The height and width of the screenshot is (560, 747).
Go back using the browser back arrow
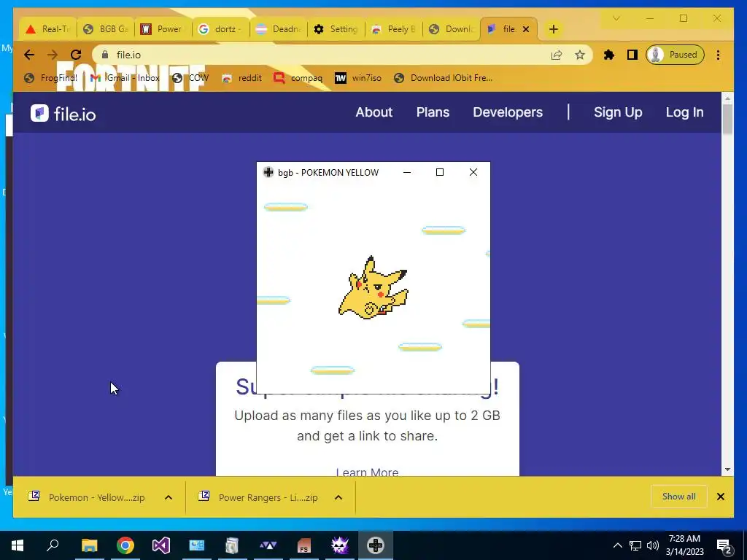29,55
